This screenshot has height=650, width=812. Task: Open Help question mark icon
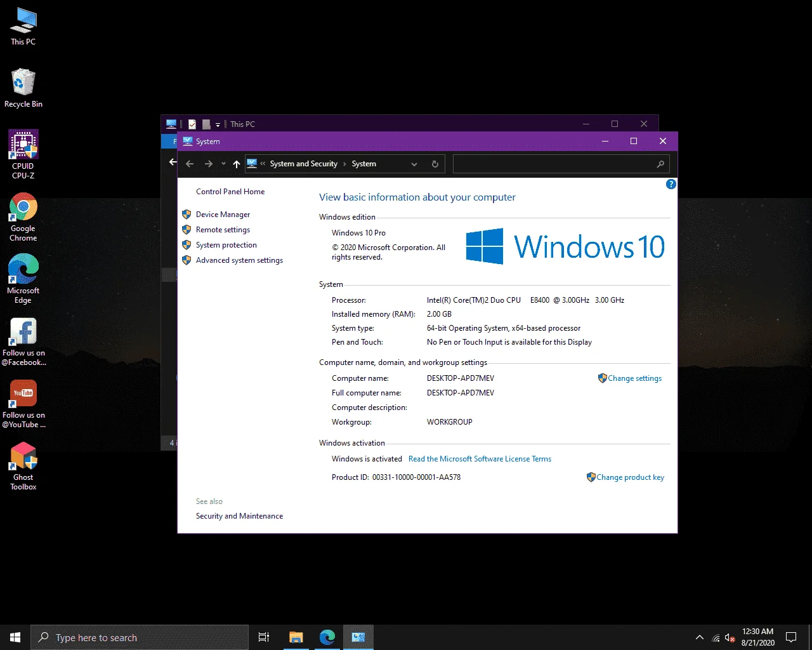click(x=671, y=184)
